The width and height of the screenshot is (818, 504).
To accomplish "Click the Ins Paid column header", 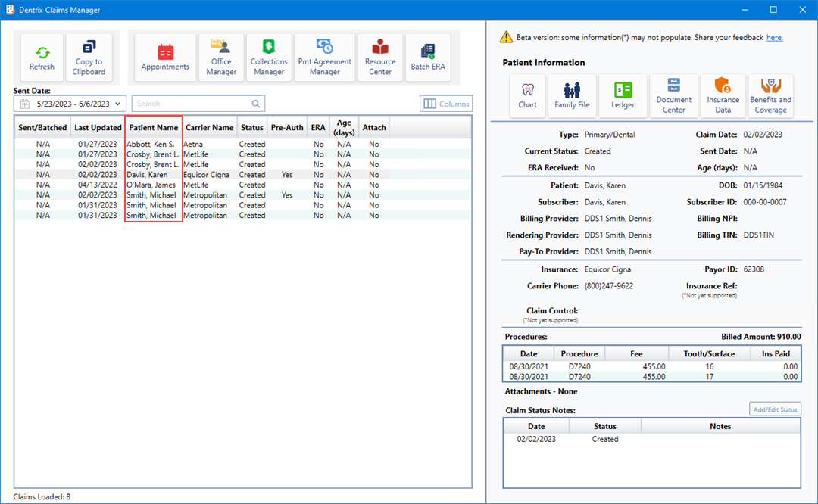I will pos(776,354).
